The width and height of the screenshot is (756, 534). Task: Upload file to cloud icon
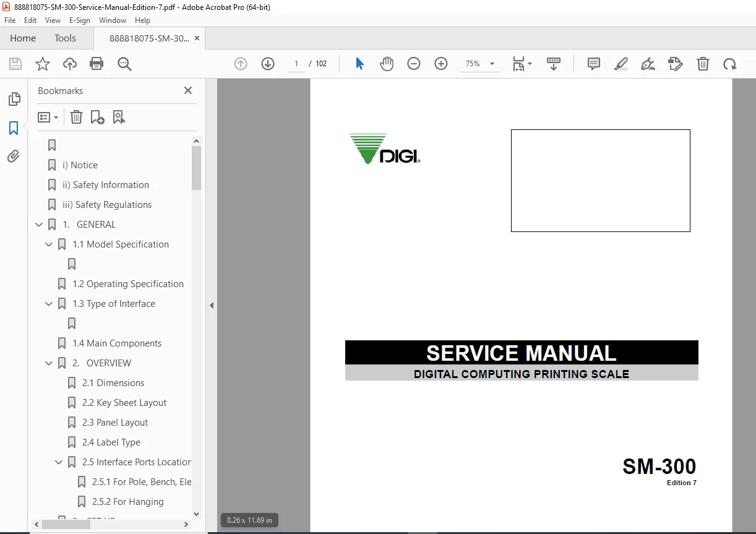coord(70,64)
